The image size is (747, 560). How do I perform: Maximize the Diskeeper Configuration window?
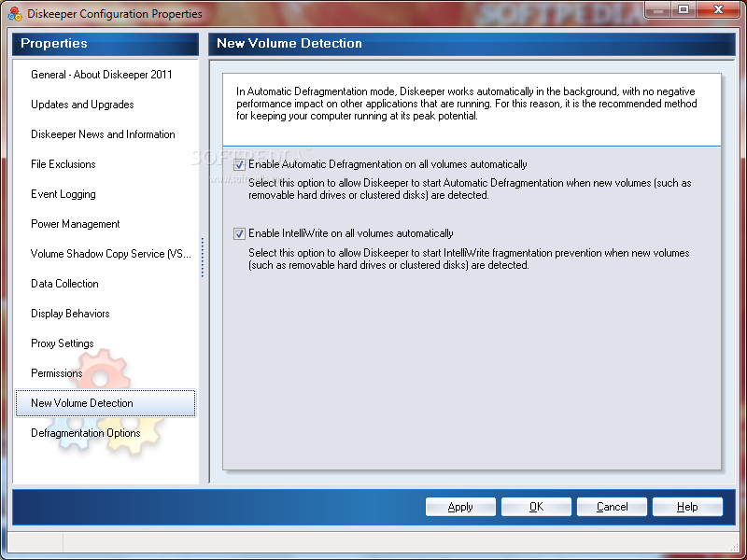[x=684, y=10]
